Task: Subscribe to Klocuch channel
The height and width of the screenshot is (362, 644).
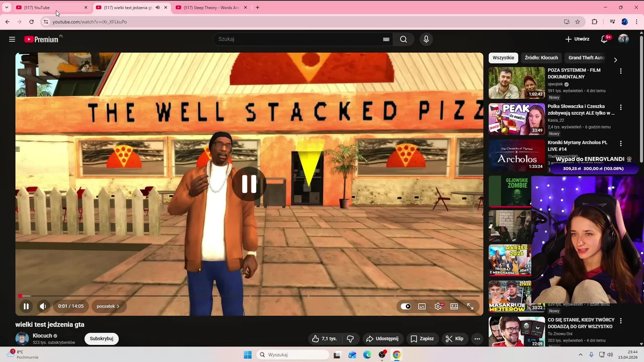Action: 102,339
